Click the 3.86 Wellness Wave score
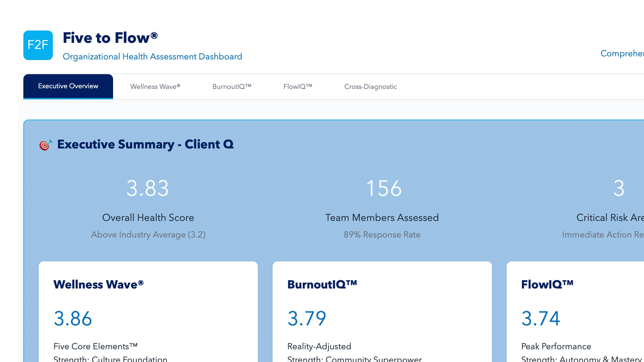644x362 pixels. tap(73, 318)
